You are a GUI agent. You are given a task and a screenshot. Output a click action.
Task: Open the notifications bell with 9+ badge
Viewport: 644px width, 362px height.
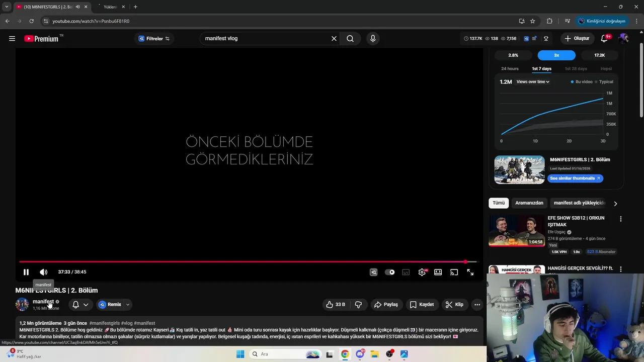point(605,39)
